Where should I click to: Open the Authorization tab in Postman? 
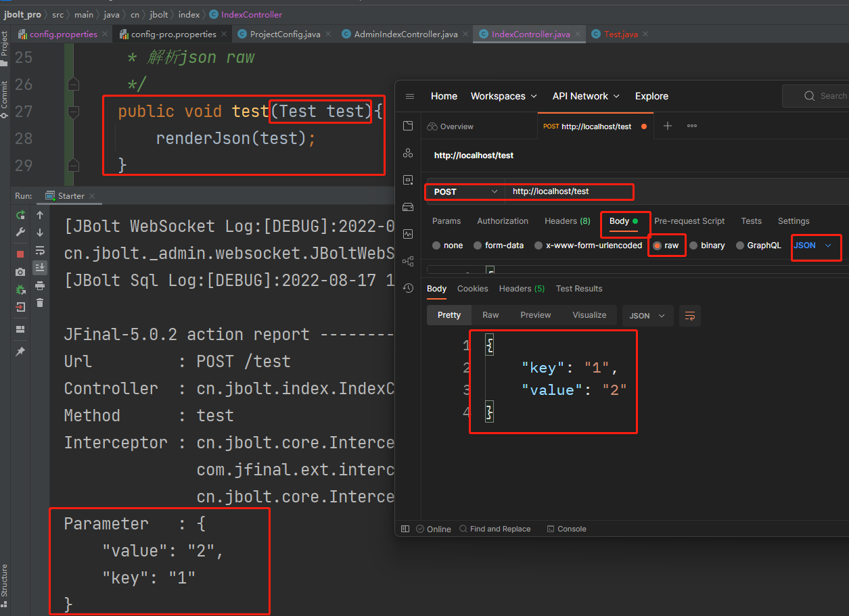click(x=503, y=221)
